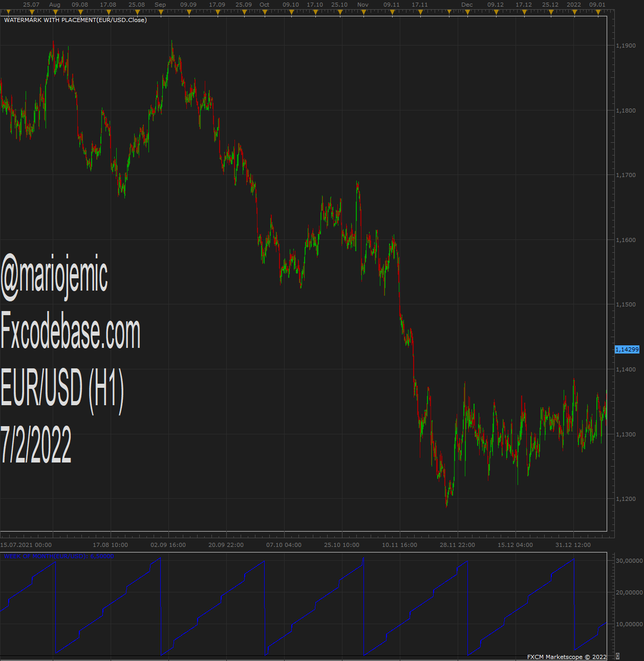Click the triangle marker below 25.08

point(137,12)
